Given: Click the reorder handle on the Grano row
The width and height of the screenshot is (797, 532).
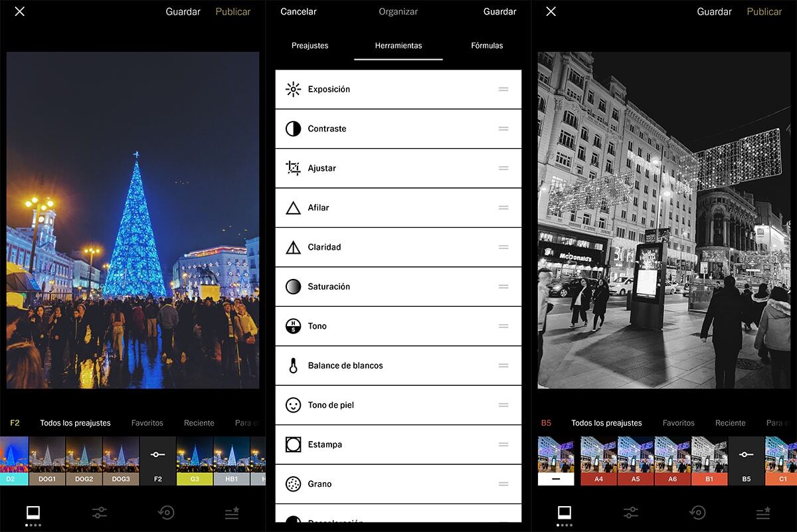Looking at the screenshot, I should tap(503, 484).
